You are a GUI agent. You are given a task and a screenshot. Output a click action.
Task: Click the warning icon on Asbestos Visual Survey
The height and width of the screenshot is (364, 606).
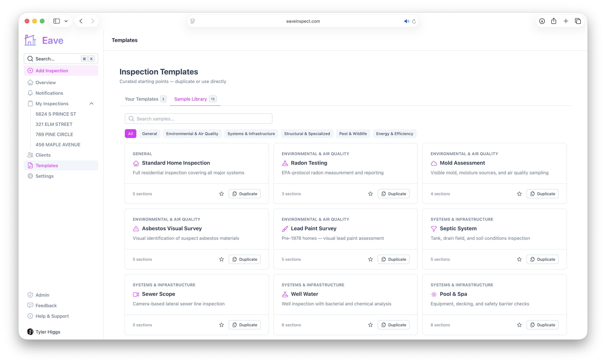(x=136, y=229)
